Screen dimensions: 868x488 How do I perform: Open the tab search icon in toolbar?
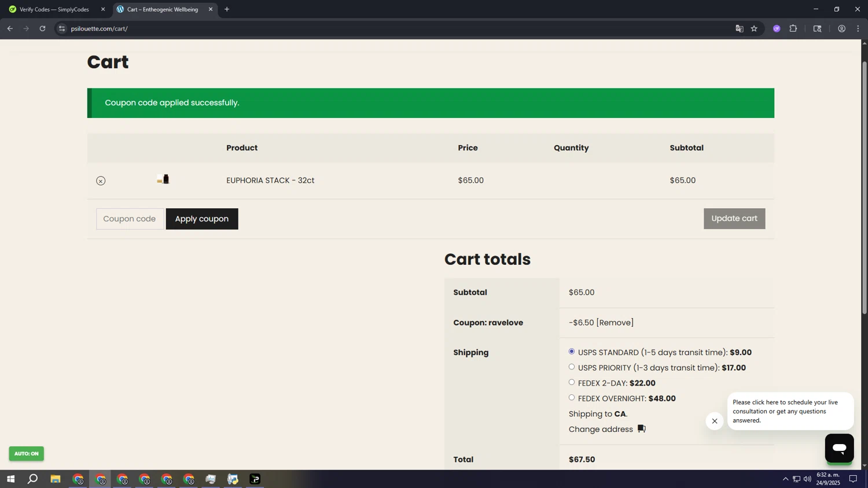(x=817, y=28)
